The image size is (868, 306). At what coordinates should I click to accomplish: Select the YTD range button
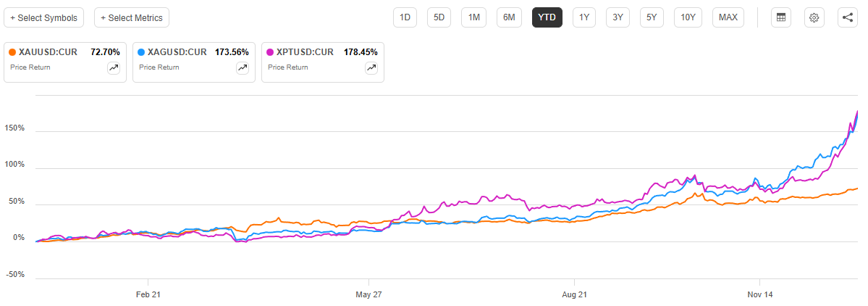[547, 17]
